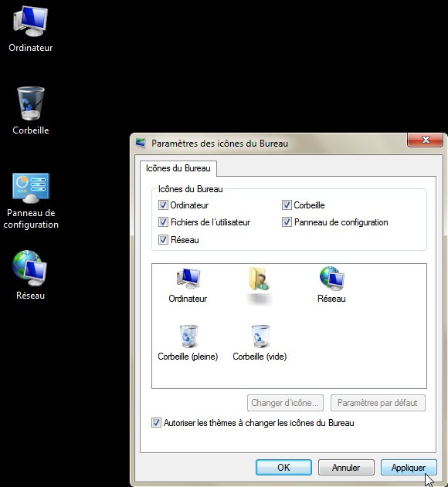This screenshot has width=448, height=487.
Task: Close the Paramètres des icônes du Bureau dialog
Action: [425, 140]
